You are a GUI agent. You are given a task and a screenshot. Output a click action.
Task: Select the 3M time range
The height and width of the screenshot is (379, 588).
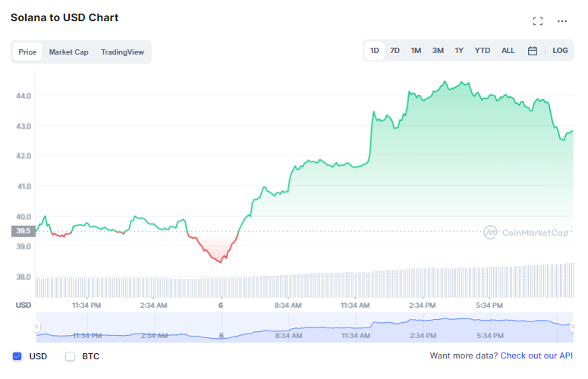click(438, 51)
